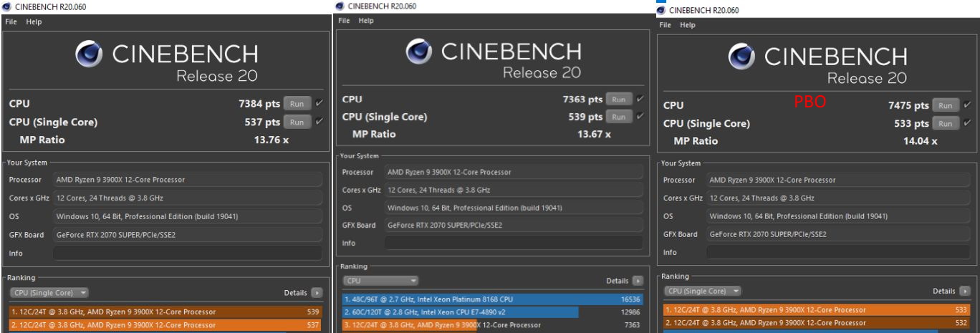980x333 pixels.
Task: Expand CPU (Single Core) ranking dropdown in left window
Action: point(49,293)
